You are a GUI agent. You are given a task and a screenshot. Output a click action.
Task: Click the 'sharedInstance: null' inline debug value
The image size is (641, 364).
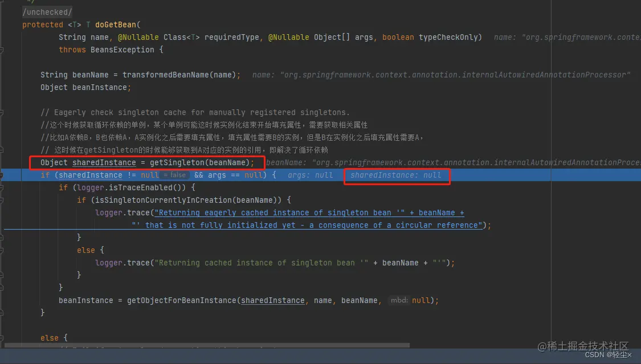pyautogui.click(x=396, y=175)
